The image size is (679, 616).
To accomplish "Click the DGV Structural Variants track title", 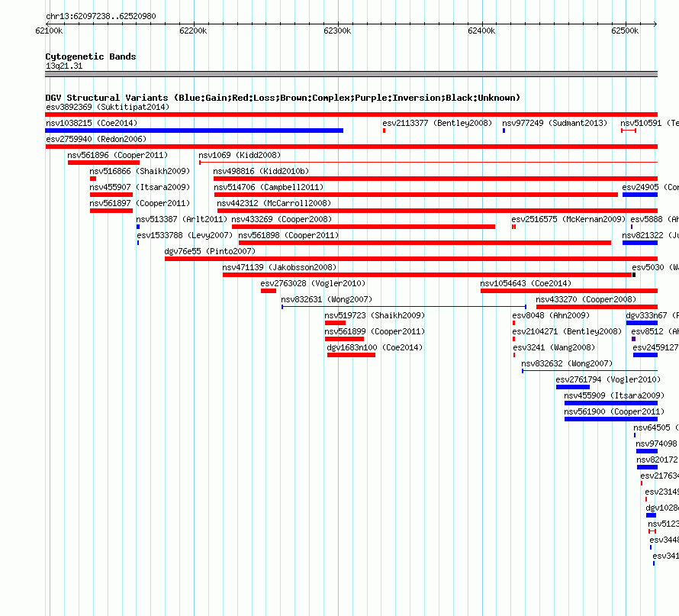I will (282, 98).
